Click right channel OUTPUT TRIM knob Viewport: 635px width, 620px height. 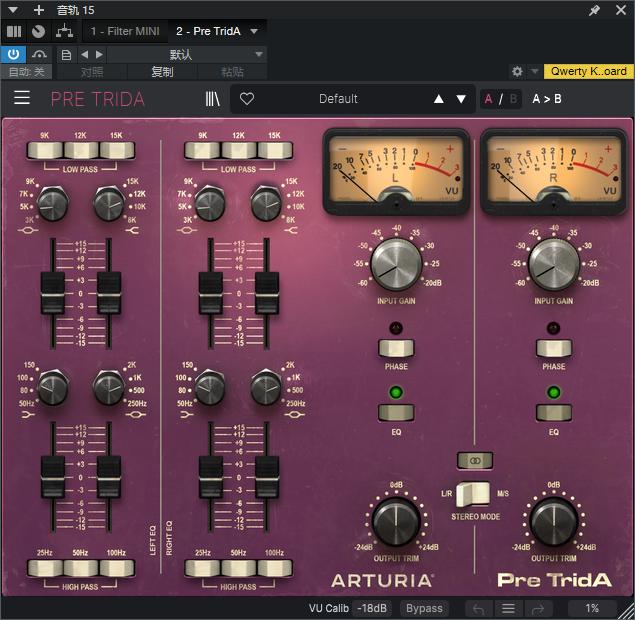554,522
